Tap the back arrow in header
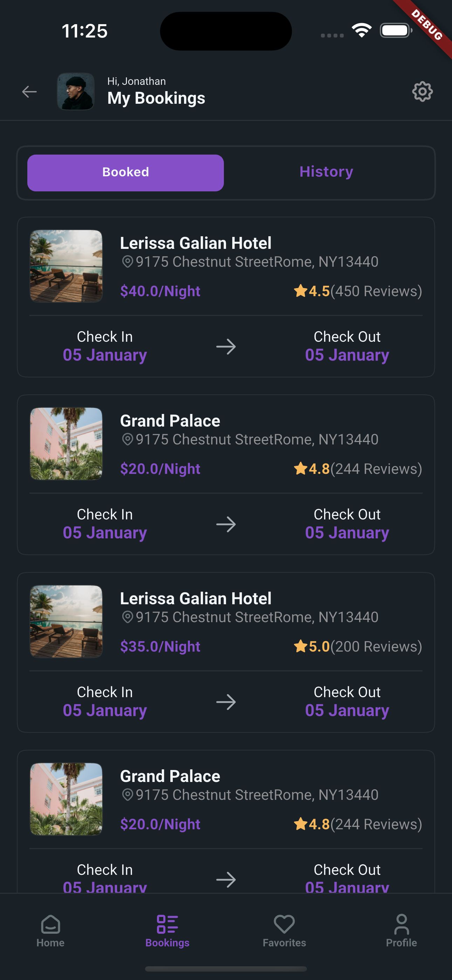452x980 pixels. click(x=29, y=92)
